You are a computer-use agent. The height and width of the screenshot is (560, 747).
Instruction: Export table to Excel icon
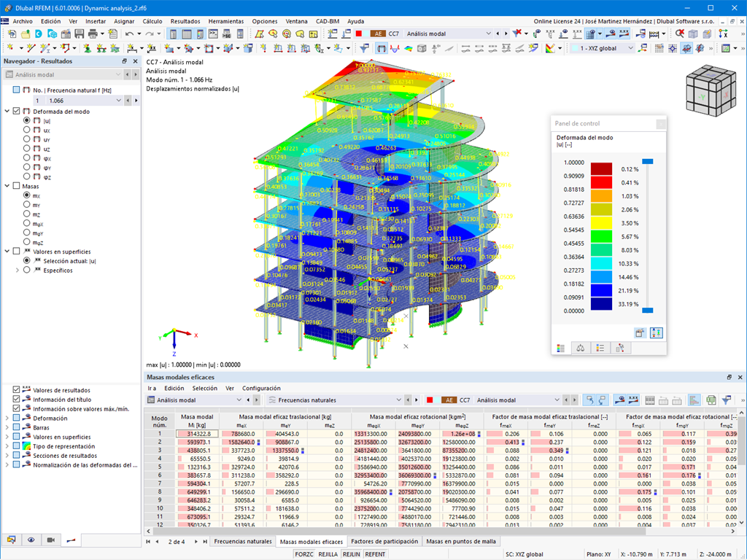pos(711,400)
